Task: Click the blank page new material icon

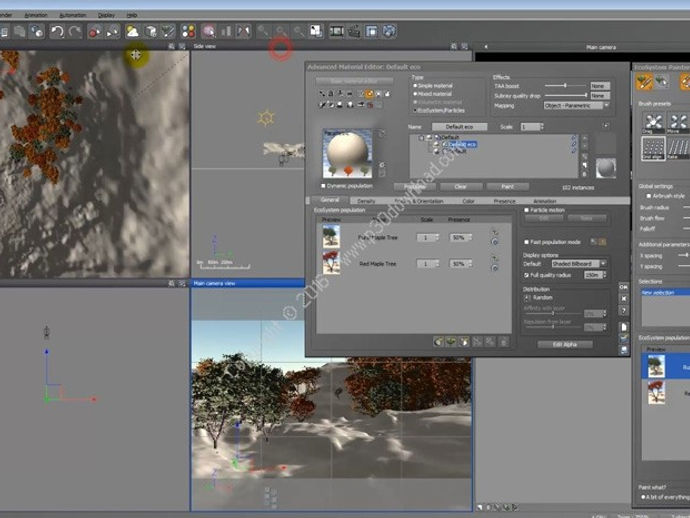Action: click(624, 327)
